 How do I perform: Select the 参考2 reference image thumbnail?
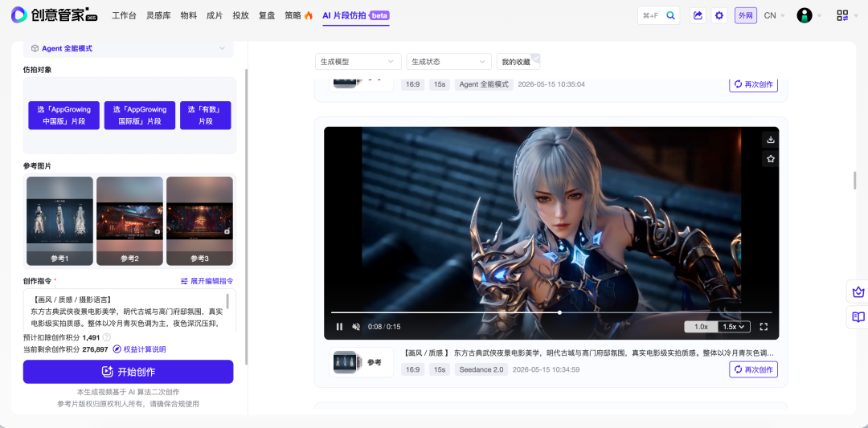click(x=129, y=221)
